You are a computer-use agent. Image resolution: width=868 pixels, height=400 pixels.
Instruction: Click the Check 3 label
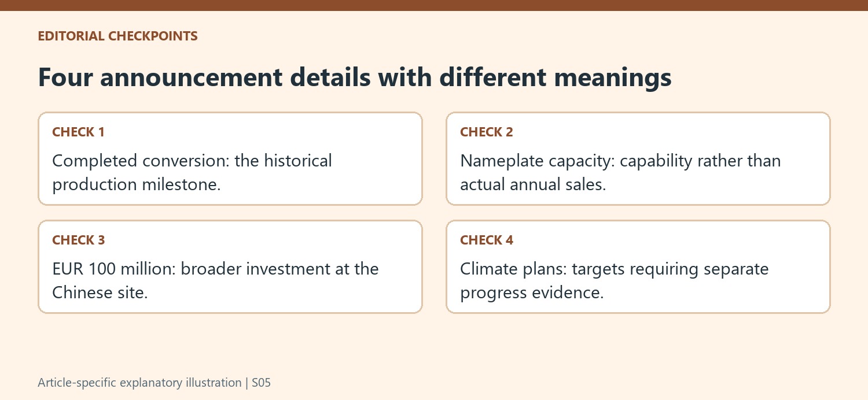[x=78, y=240]
